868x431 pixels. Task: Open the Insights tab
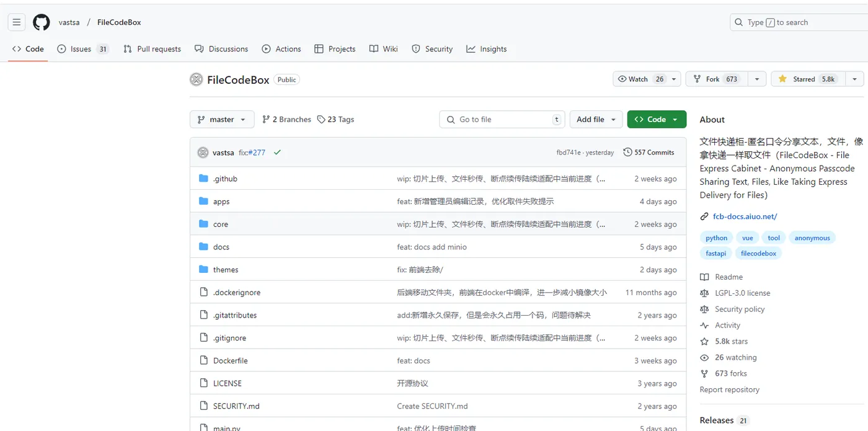pyautogui.click(x=487, y=49)
